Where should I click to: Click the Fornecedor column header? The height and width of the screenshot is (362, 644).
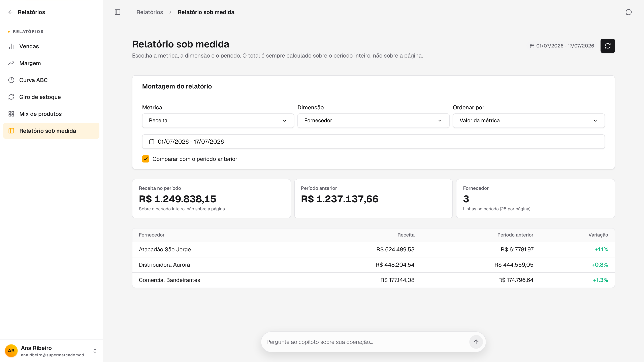pos(152,235)
